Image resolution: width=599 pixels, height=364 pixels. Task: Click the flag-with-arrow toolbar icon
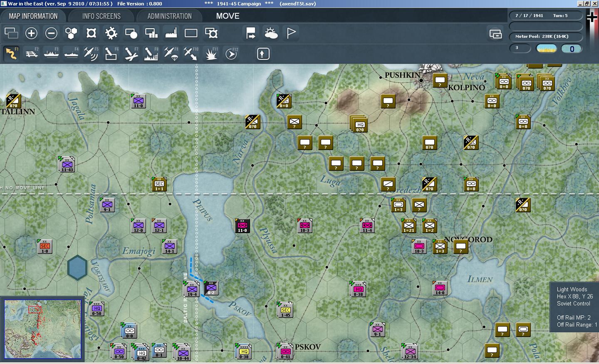[251, 33]
